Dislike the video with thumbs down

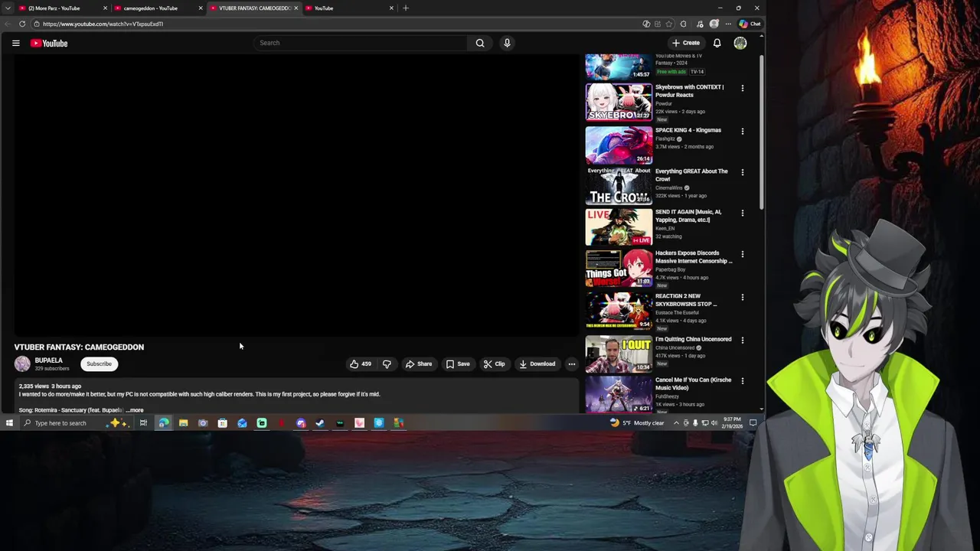coord(387,364)
